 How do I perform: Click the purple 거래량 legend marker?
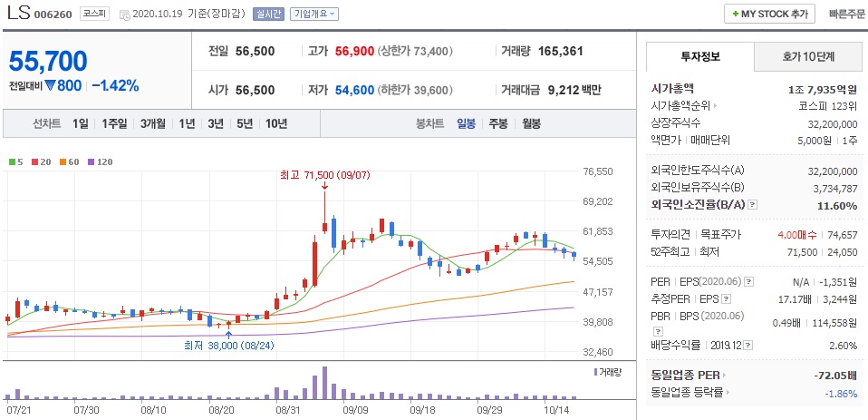[x=595, y=372]
